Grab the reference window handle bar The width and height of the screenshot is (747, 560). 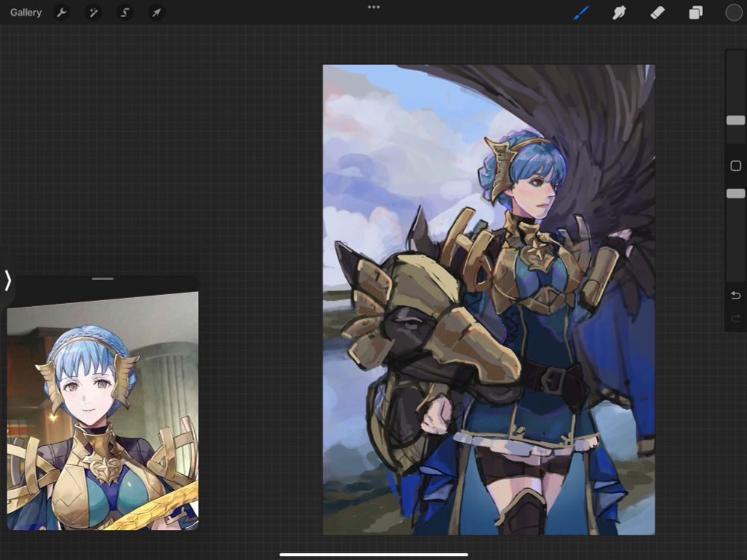click(x=102, y=279)
